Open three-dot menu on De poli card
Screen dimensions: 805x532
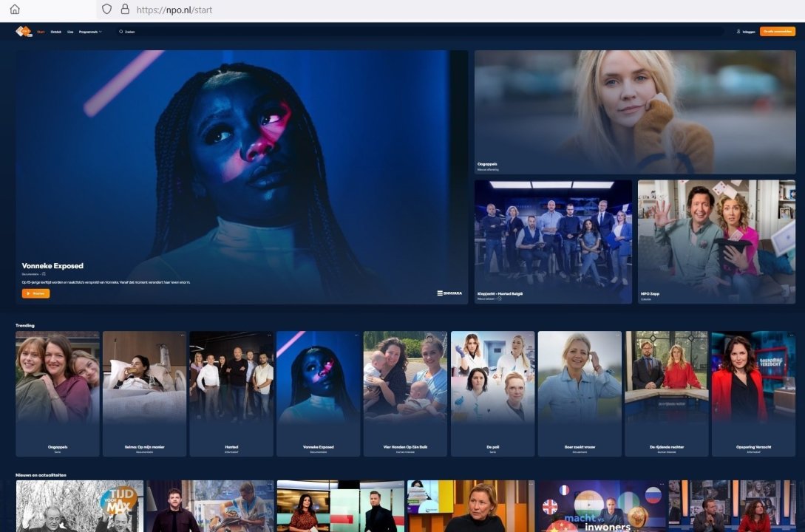[530, 335]
